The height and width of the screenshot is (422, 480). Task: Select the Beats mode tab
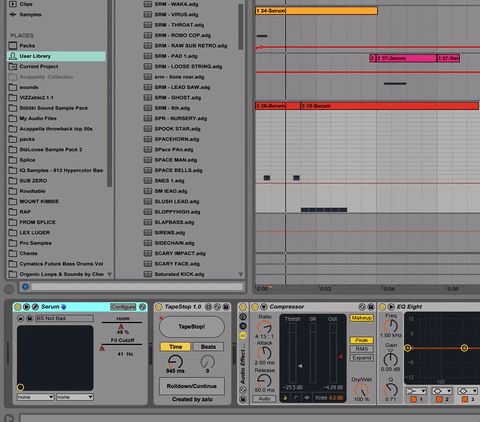tap(208, 347)
